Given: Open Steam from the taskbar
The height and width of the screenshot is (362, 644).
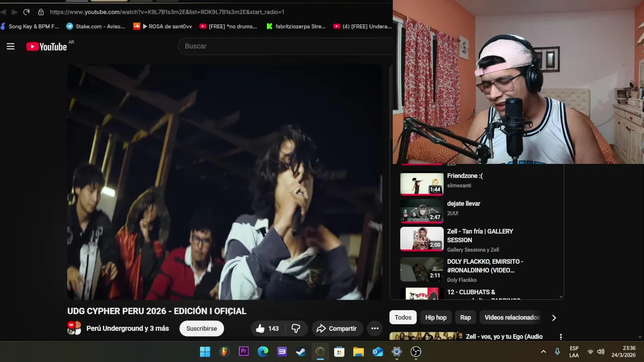Looking at the screenshot, I should click(x=301, y=351).
